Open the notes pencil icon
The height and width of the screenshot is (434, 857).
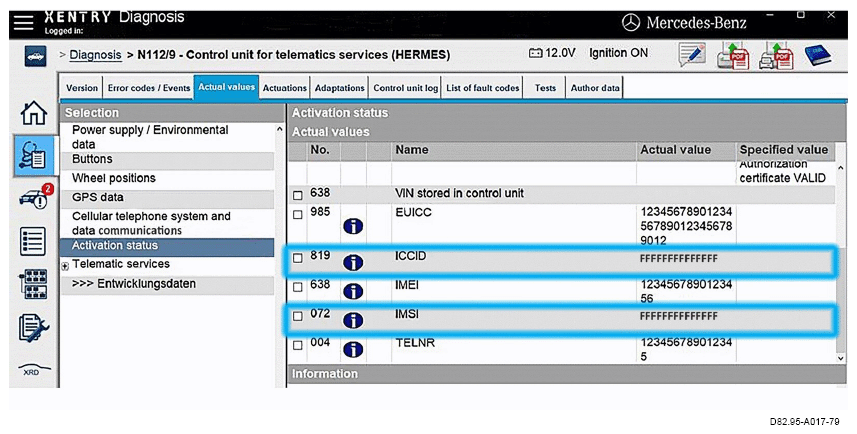tap(692, 55)
